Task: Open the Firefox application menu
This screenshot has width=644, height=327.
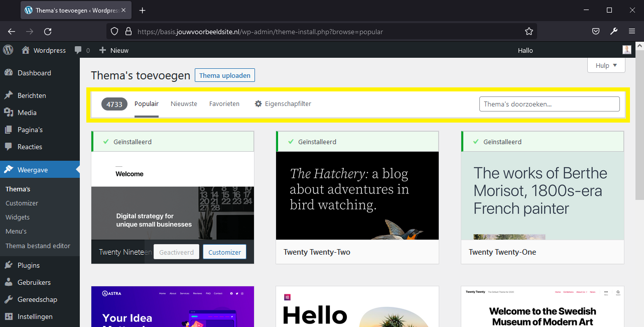Action: point(631,31)
